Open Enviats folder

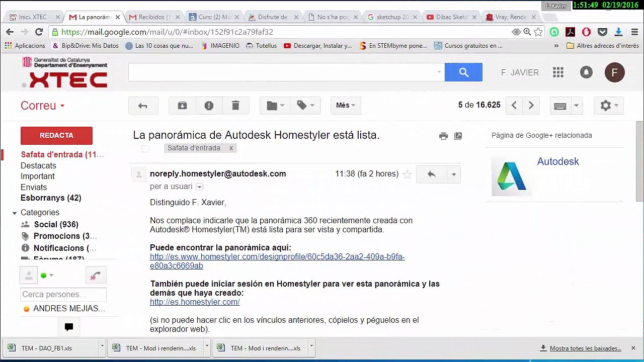click(x=34, y=187)
